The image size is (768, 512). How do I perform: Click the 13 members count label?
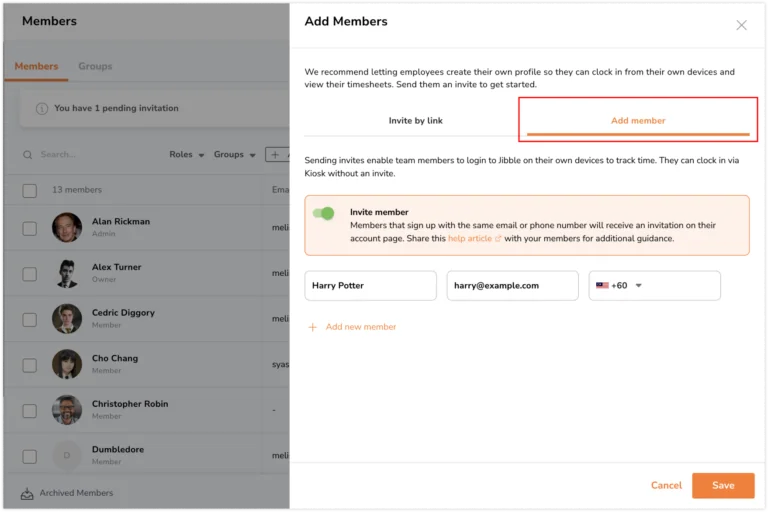[77, 190]
